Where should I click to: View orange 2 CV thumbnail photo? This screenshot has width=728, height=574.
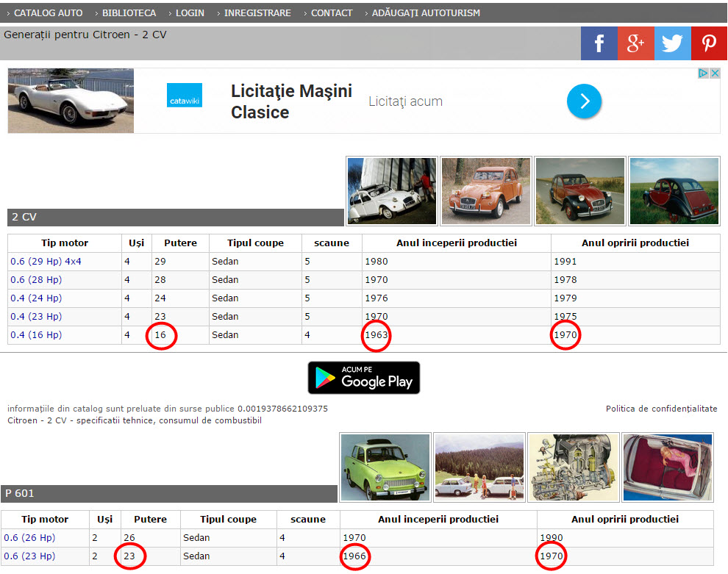(486, 191)
